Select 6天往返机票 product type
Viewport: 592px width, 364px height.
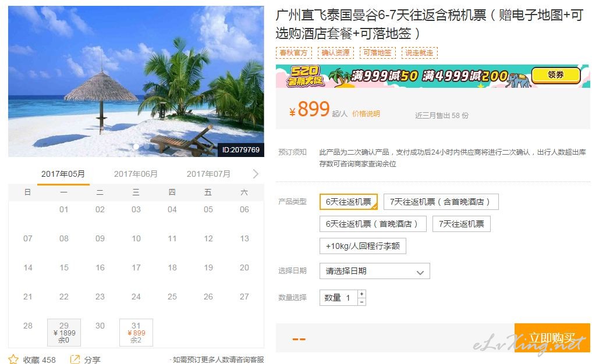click(349, 202)
